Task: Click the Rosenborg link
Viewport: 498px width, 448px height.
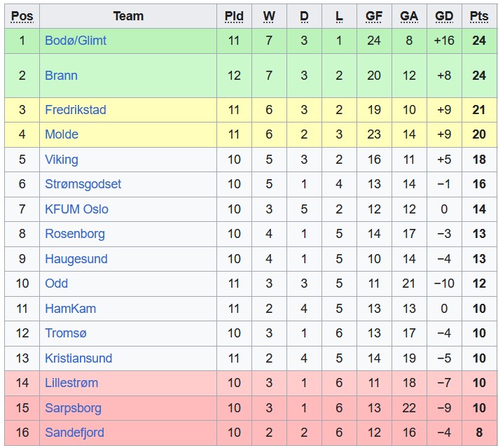Action: point(75,234)
